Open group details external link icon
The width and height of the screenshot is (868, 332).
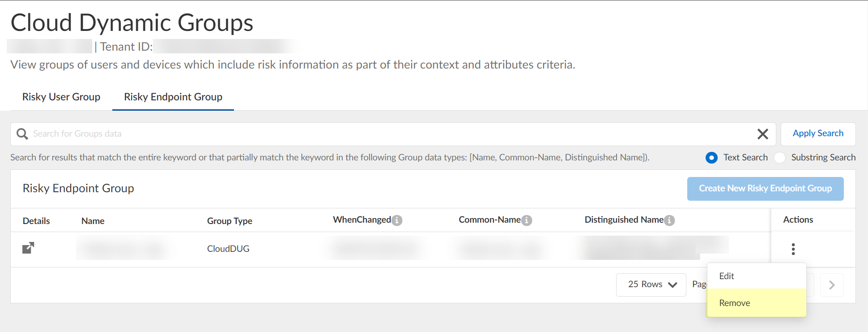tap(28, 248)
